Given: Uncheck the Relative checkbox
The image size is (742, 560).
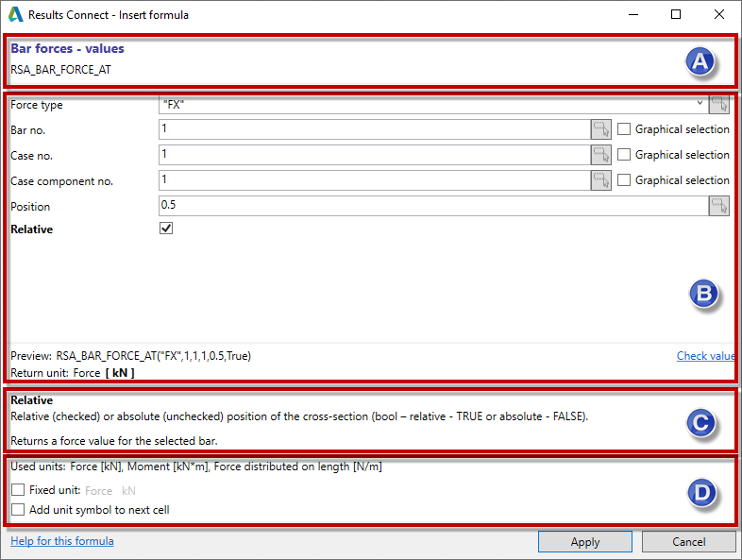Looking at the screenshot, I should 166,229.
